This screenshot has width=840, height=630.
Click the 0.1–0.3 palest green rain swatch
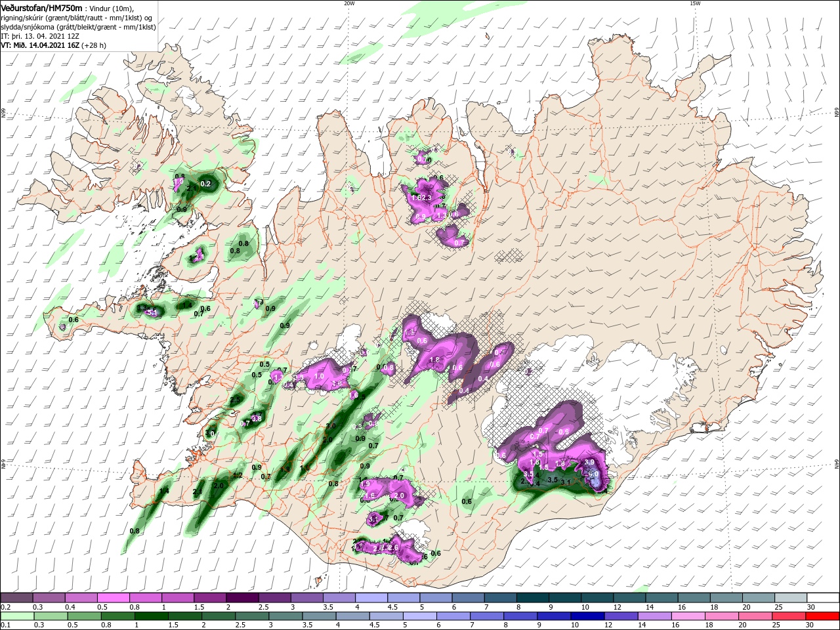point(16,616)
